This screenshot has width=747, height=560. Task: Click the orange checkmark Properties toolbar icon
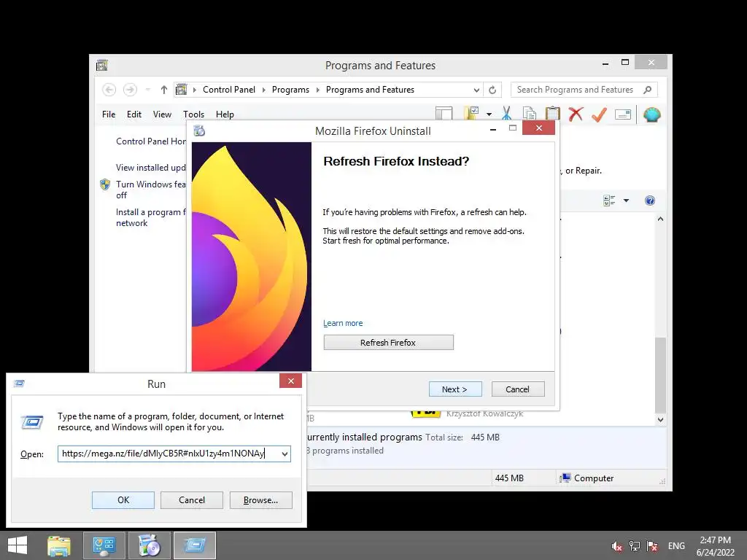point(600,114)
